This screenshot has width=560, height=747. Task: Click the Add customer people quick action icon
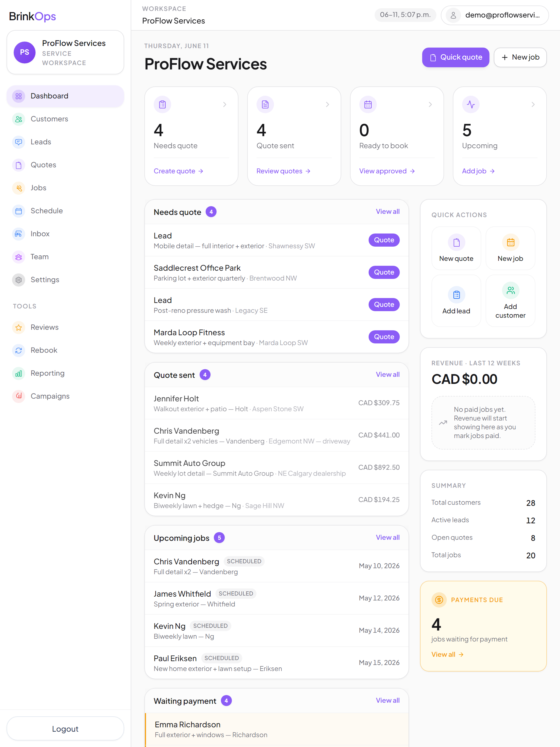pyautogui.click(x=510, y=290)
